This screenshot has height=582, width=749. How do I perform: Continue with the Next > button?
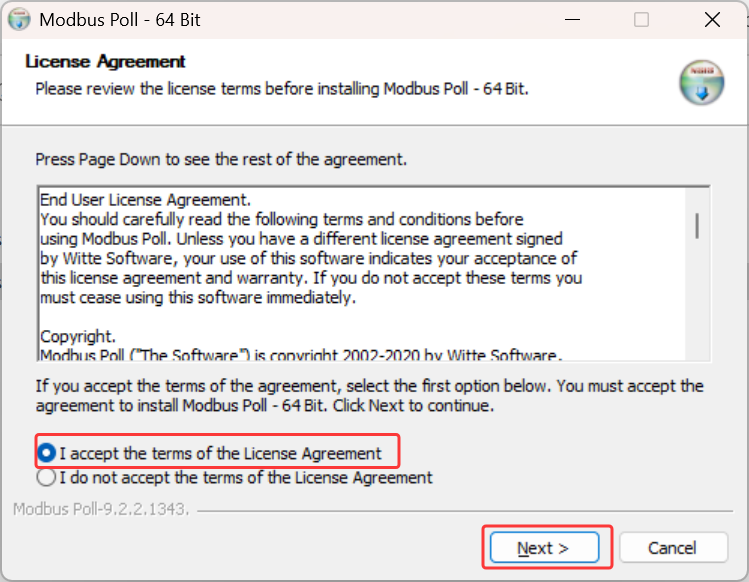coord(544,548)
